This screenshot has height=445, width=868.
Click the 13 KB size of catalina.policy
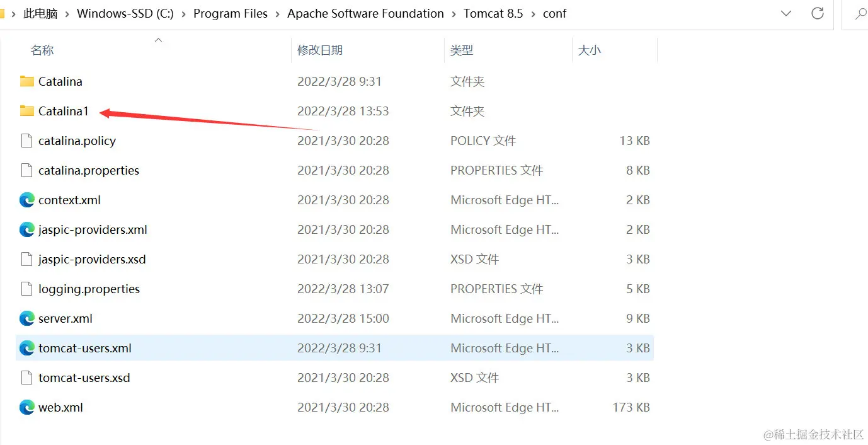tap(634, 141)
